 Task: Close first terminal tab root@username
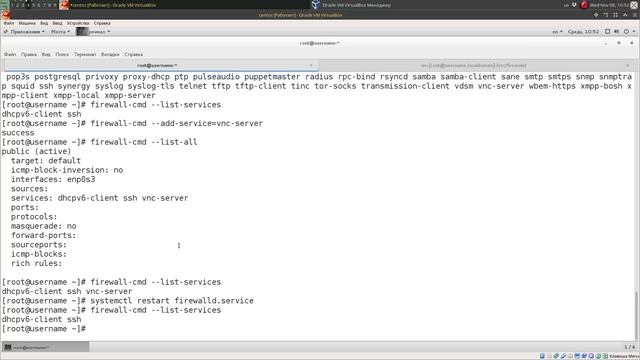(x=311, y=65)
